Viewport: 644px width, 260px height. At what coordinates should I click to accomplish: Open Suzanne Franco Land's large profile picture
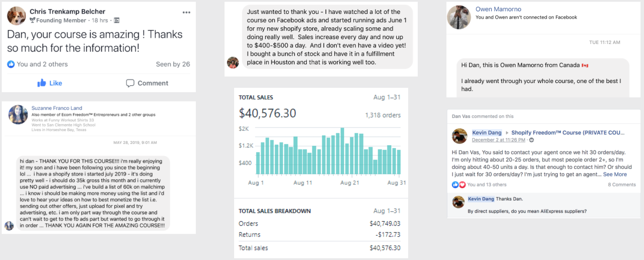coord(18,115)
